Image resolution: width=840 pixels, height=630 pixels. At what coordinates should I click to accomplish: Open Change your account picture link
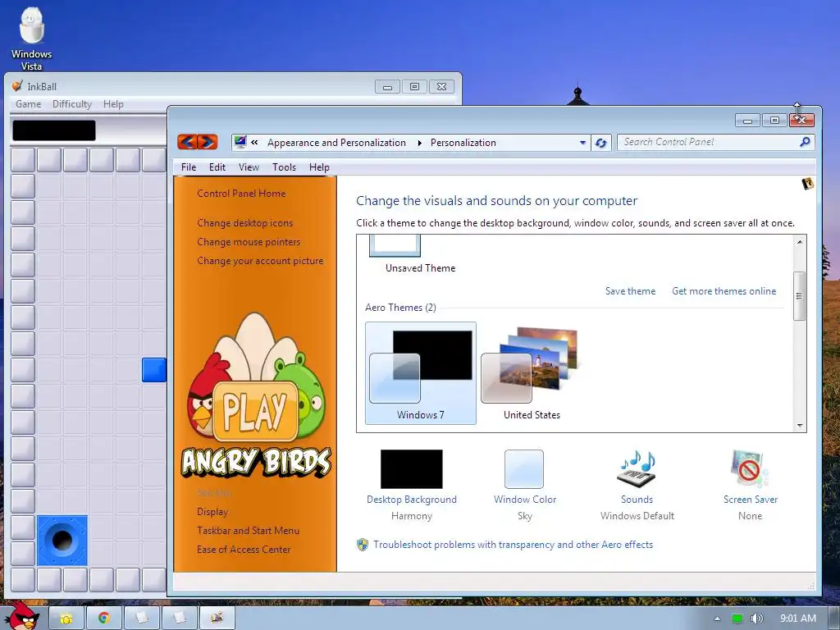(x=260, y=261)
